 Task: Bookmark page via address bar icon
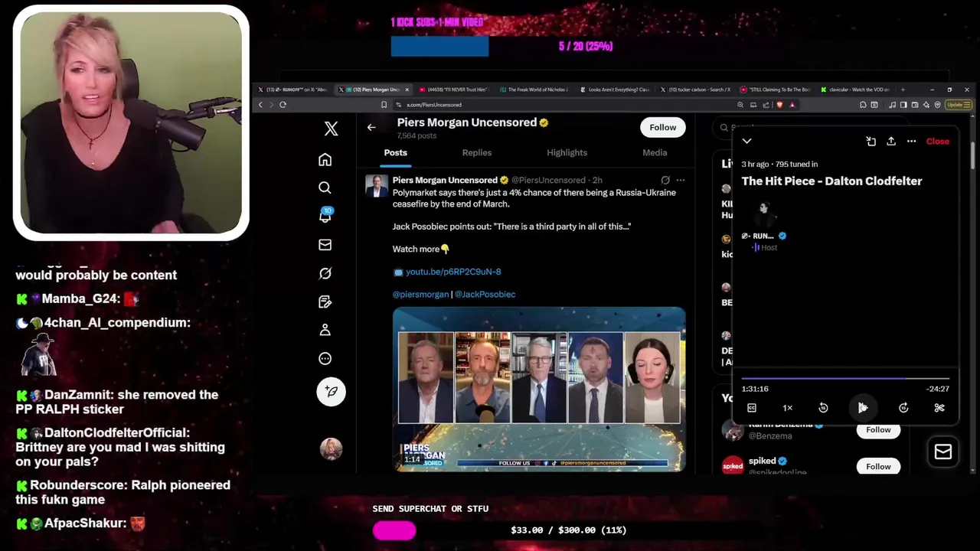pyautogui.click(x=384, y=105)
